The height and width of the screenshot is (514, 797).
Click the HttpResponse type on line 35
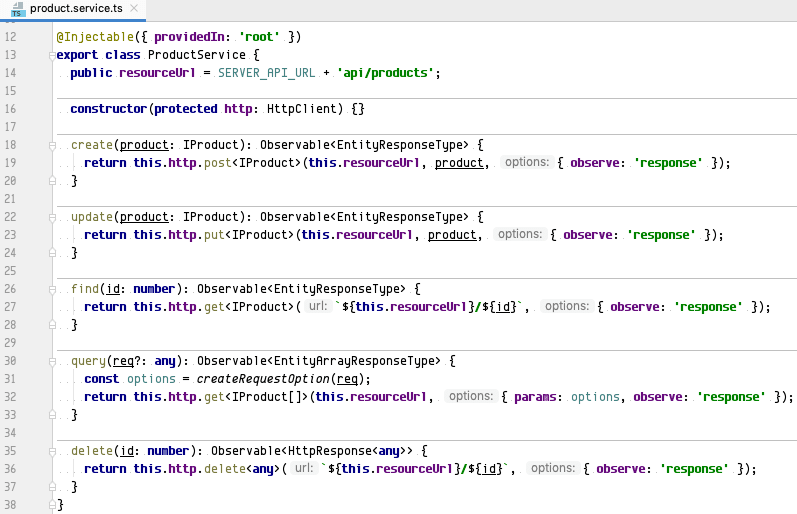click(329, 451)
